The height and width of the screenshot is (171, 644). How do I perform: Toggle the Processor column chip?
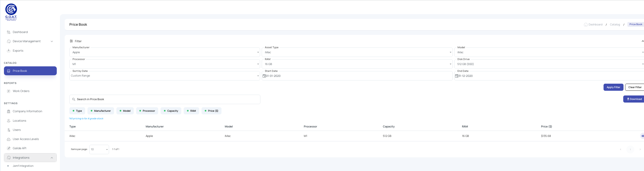point(147,111)
